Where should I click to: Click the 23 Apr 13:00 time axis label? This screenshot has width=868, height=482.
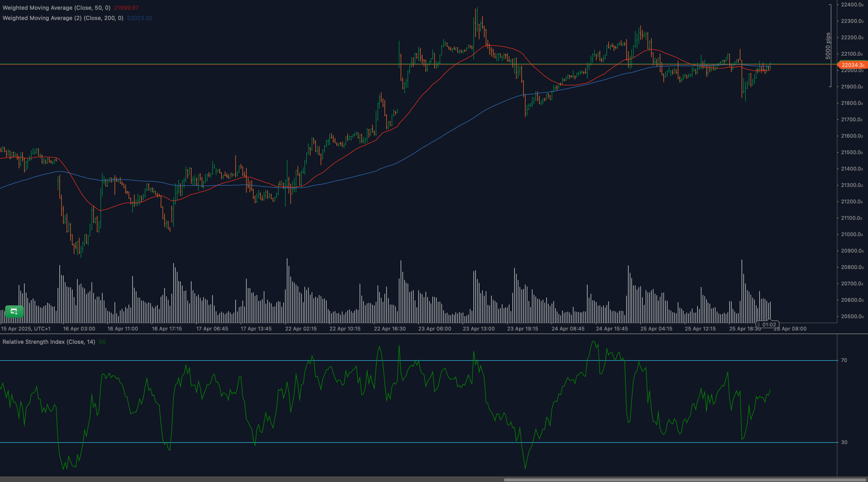(479, 329)
